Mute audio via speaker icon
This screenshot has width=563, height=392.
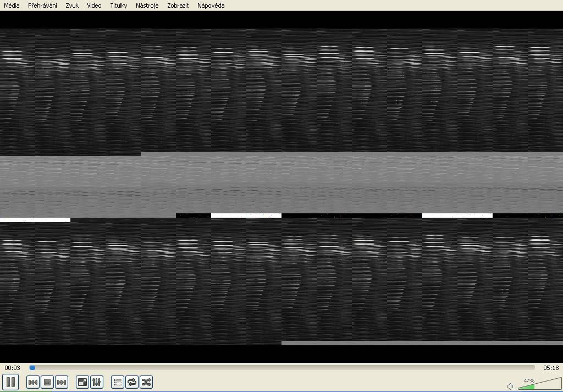click(x=510, y=387)
